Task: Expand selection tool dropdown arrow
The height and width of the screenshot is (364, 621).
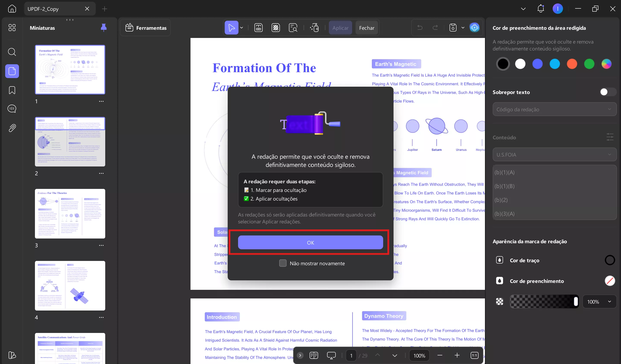Action: (x=241, y=28)
